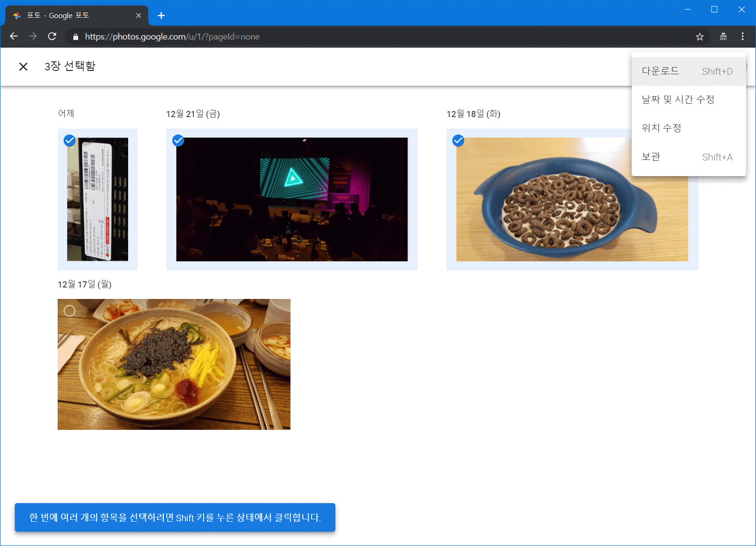Open a new browser tab
This screenshot has height=546, width=756.
(161, 16)
